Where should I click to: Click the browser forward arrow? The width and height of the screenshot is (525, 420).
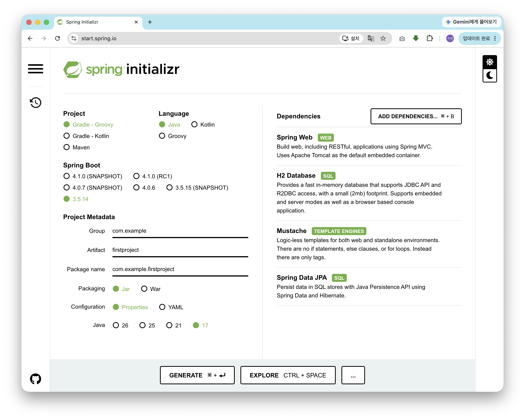[x=44, y=38]
